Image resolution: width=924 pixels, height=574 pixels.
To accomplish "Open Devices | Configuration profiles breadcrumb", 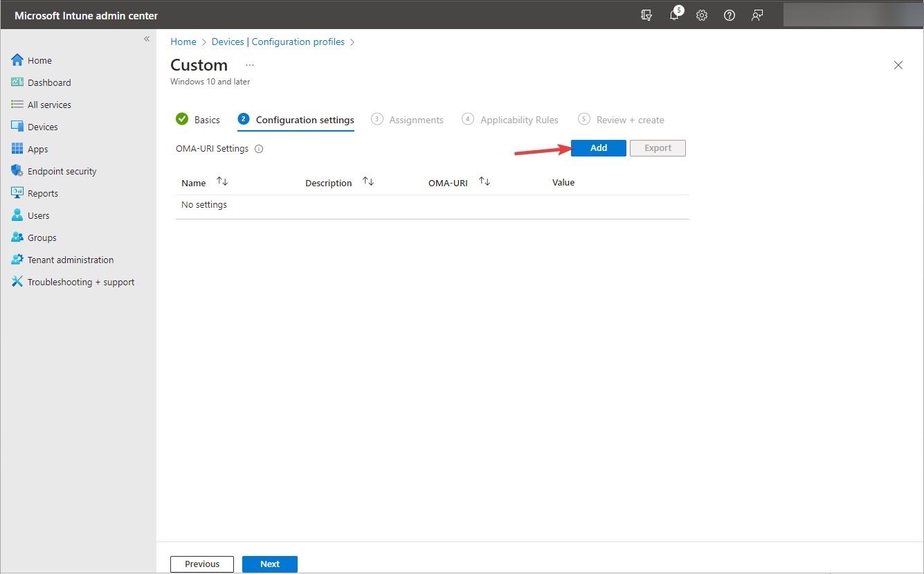I will (278, 42).
